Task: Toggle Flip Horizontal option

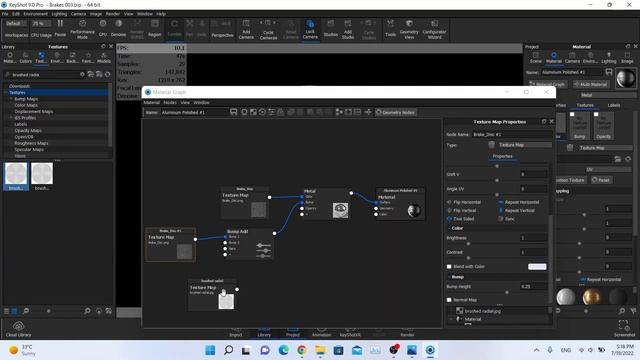Action: point(464,202)
